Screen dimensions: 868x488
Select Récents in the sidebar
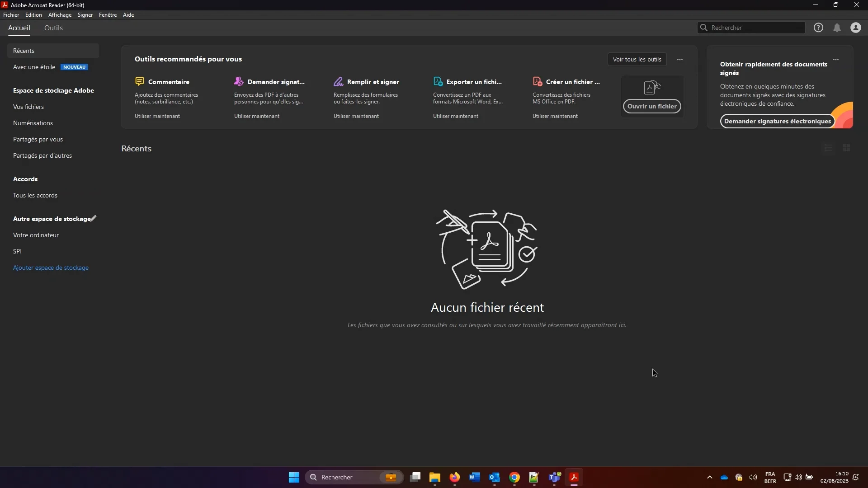53,51
